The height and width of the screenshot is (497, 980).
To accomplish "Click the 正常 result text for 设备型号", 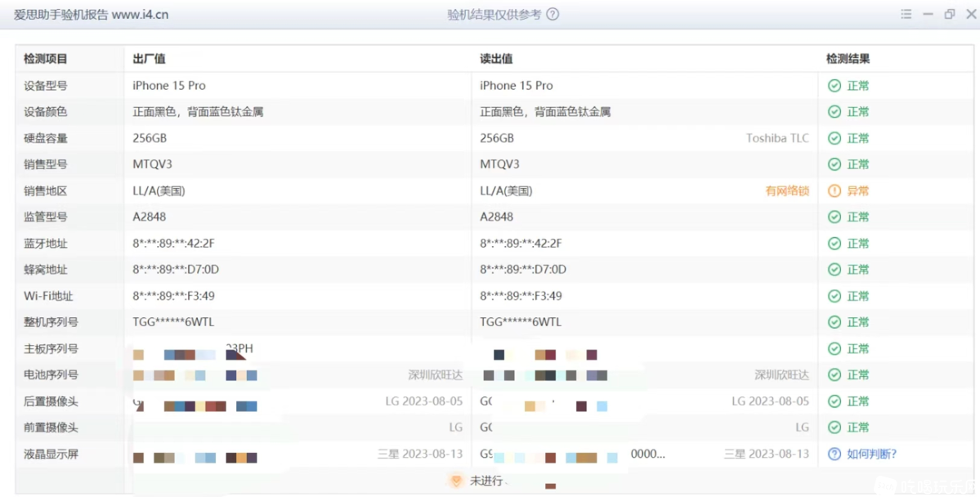I will point(858,86).
